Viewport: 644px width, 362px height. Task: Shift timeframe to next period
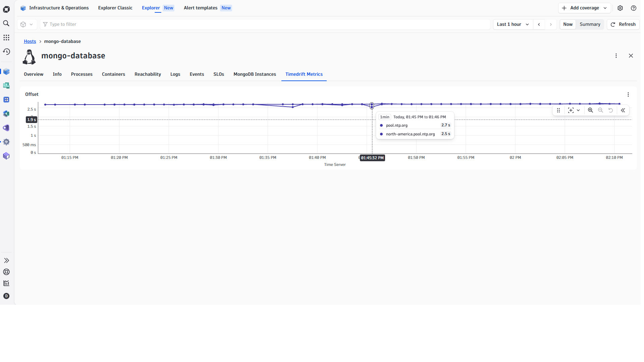tap(551, 24)
